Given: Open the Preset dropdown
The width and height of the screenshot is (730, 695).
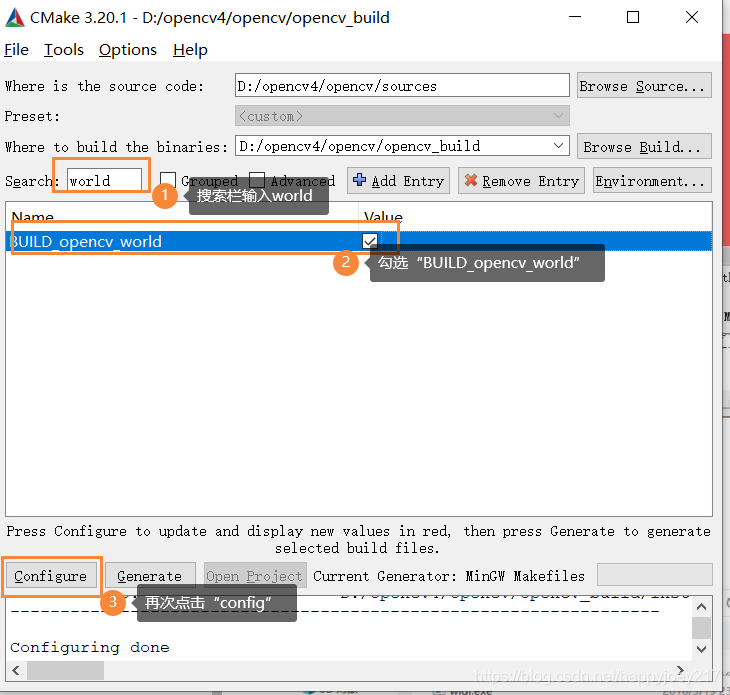Looking at the screenshot, I should click(x=402, y=115).
